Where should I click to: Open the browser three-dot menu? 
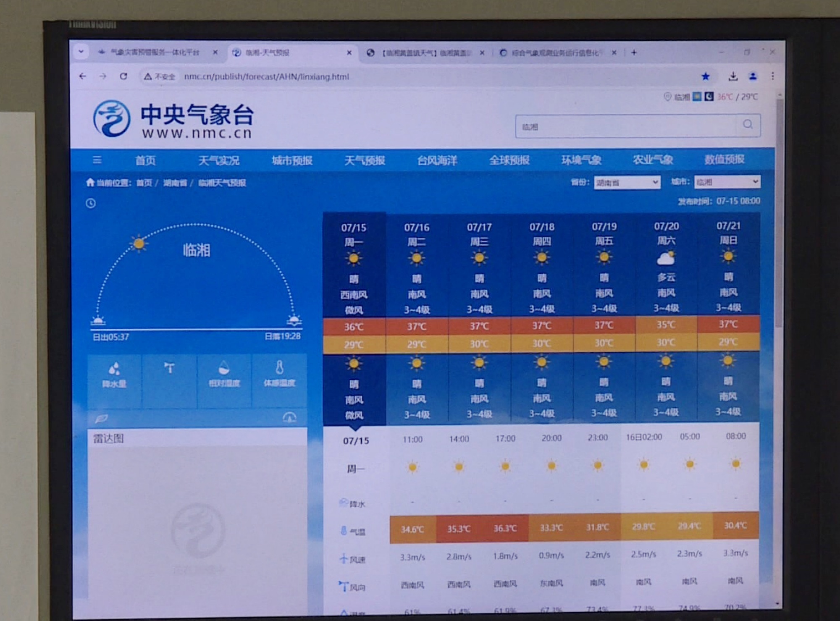772,76
